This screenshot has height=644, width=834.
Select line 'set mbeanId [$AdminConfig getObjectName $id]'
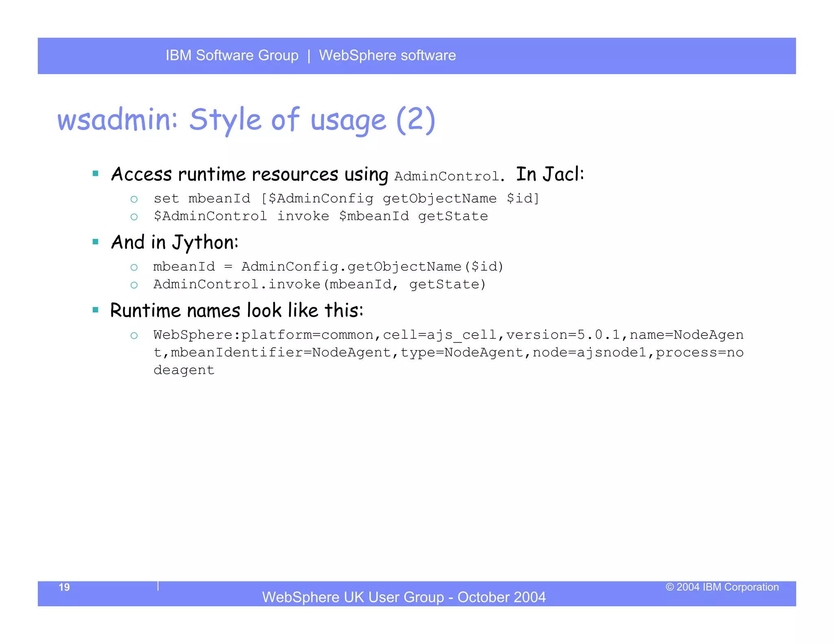tap(347, 199)
